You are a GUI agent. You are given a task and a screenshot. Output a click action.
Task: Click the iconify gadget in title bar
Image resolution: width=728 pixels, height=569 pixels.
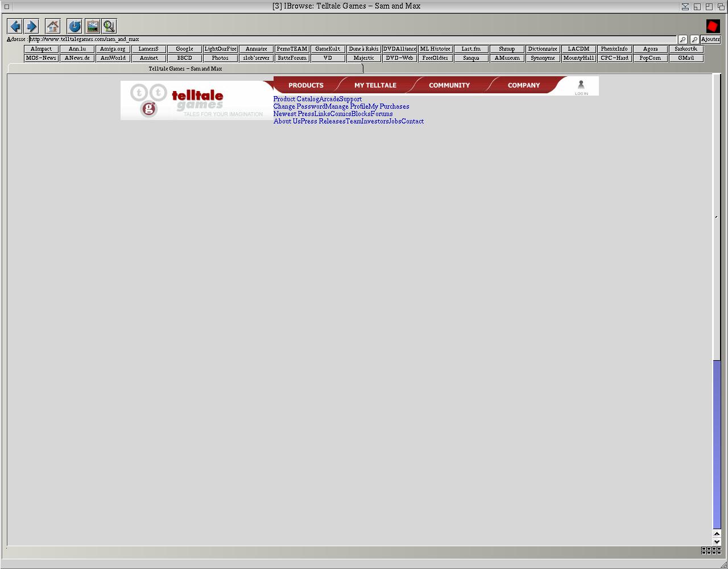(x=685, y=6)
